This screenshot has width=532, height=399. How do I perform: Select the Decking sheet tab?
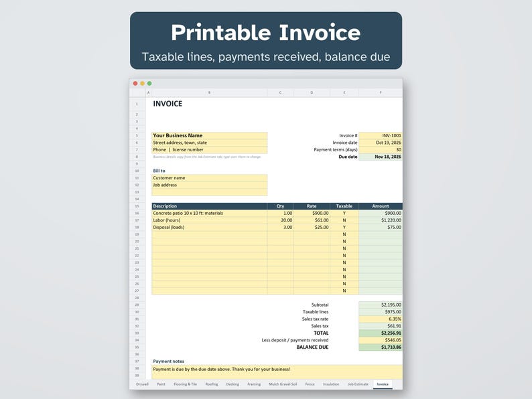[232, 384]
